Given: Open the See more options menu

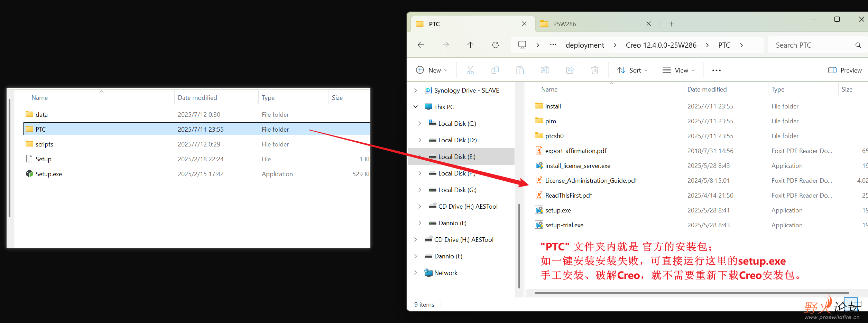Looking at the screenshot, I should coord(717,70).
